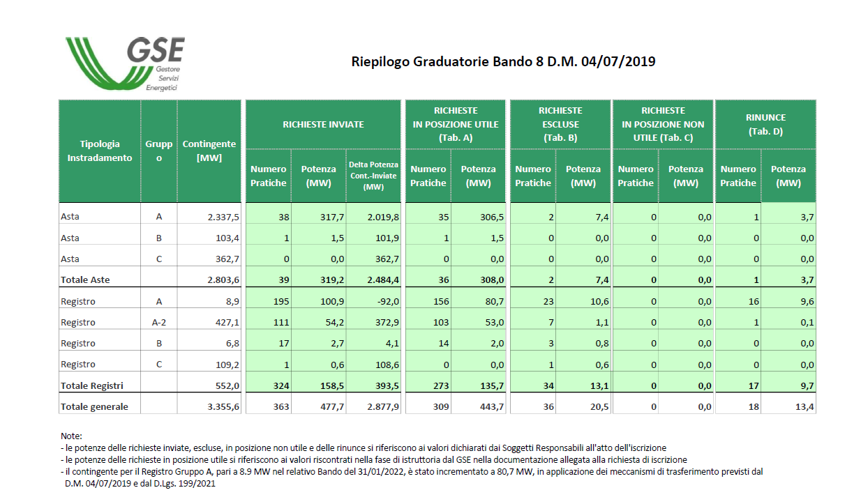The image size is (868, 497).
Task: Click the grand total pratiche 363
Action: [x=281, y=406]
